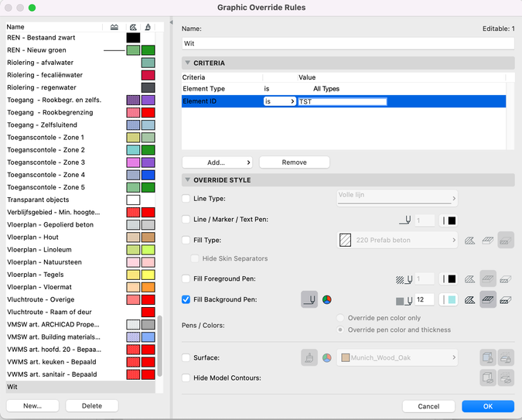Image resolution: width=522 pixels, height=420 pixels.
Task: Select 'Vloerplan - Hout' rule
Action: click(x=80, y=237)
